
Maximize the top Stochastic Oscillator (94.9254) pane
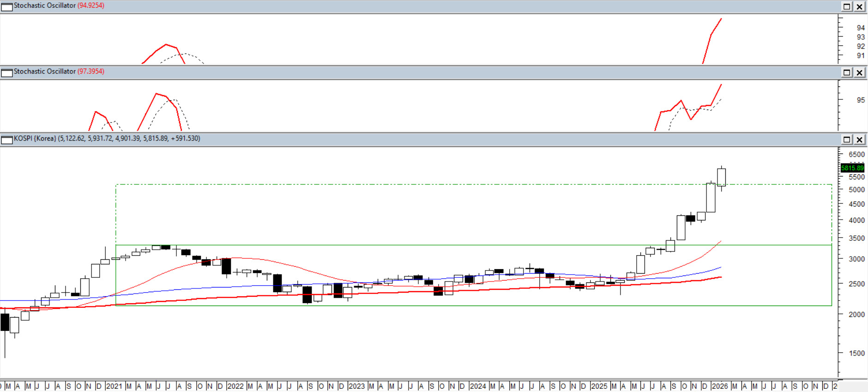pyautogui.click(x=847, y=6)
